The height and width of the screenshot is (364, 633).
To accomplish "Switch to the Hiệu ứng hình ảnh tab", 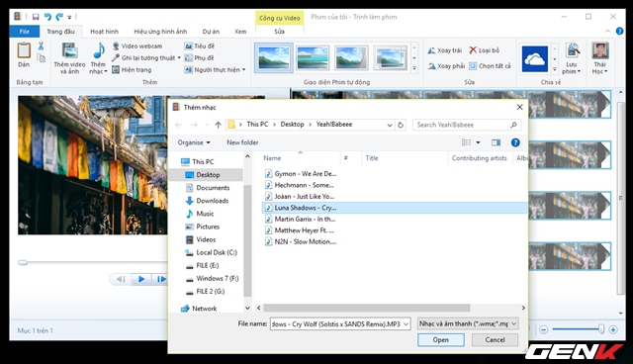I will 160,31.
